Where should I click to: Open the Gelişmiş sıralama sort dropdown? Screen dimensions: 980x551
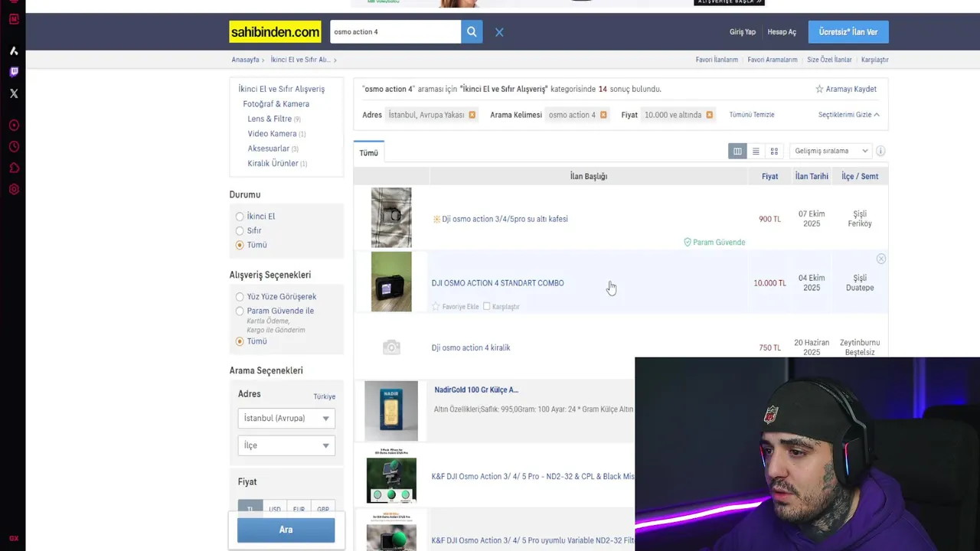pos(831,151)
